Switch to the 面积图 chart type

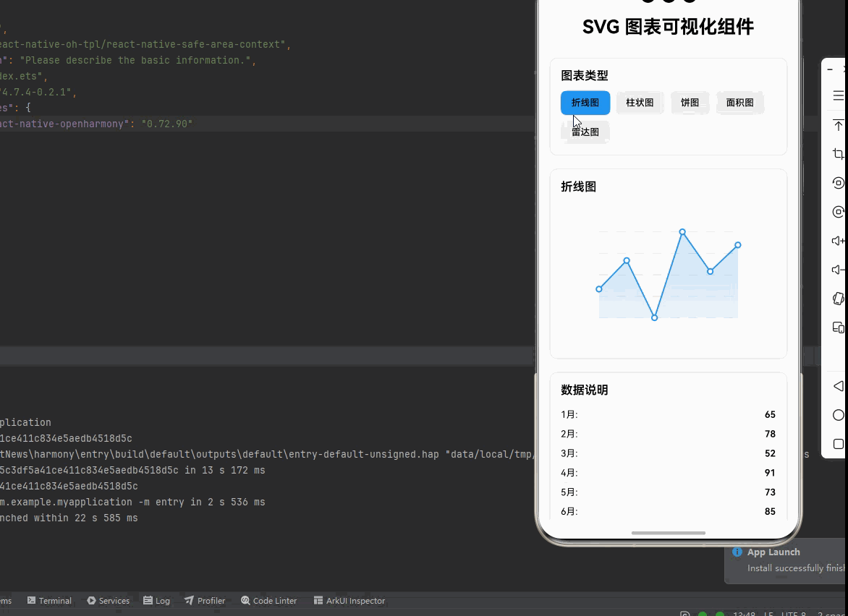[x=740, y=103]
